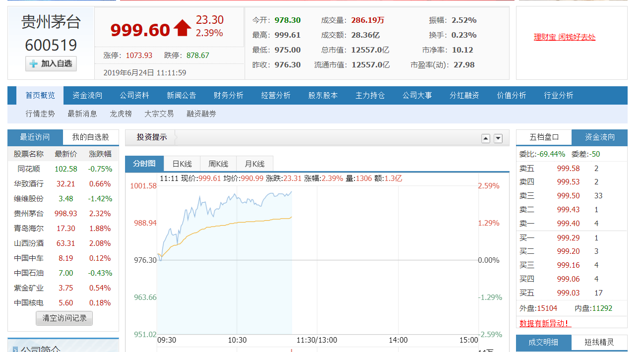Open 华致酒行 in the recent visits list
Image resolution: width=644 pixels, height=352 pixels.
tap(29, 184)
